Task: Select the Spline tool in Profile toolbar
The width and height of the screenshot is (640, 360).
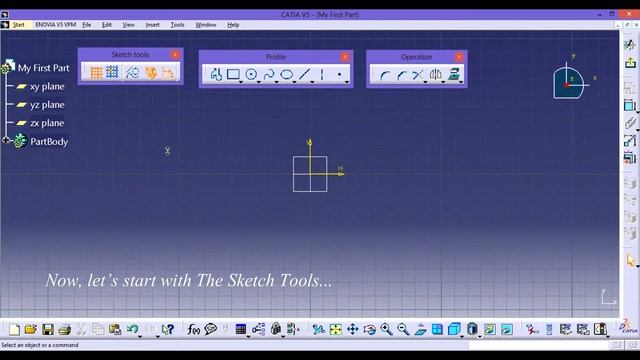Action: [x=269, y=74]
